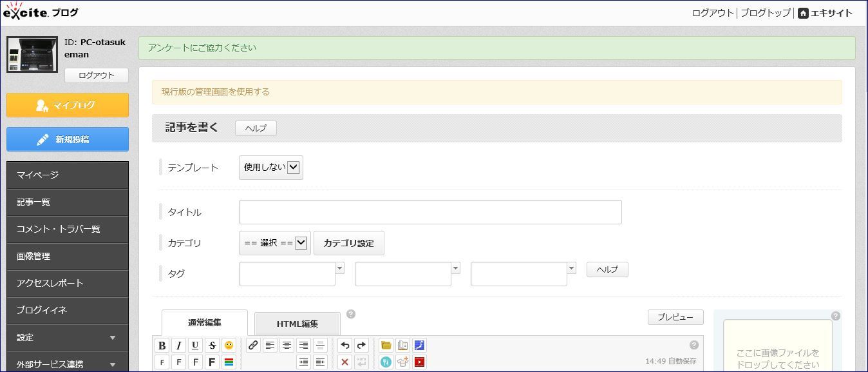Insert a hyperlink with the chain icon

(253, 346)
